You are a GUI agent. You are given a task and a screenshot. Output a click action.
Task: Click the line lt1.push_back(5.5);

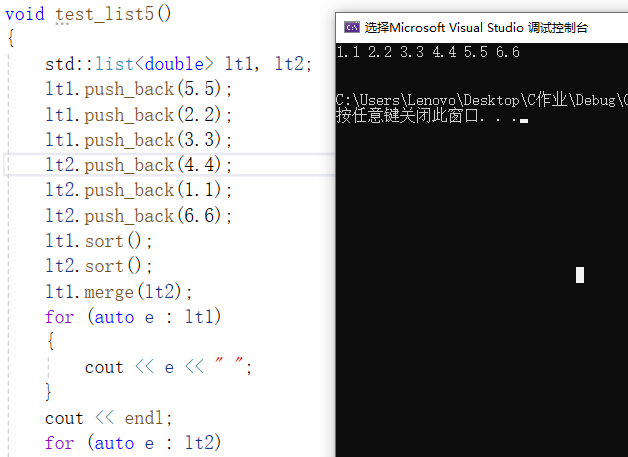138,89
